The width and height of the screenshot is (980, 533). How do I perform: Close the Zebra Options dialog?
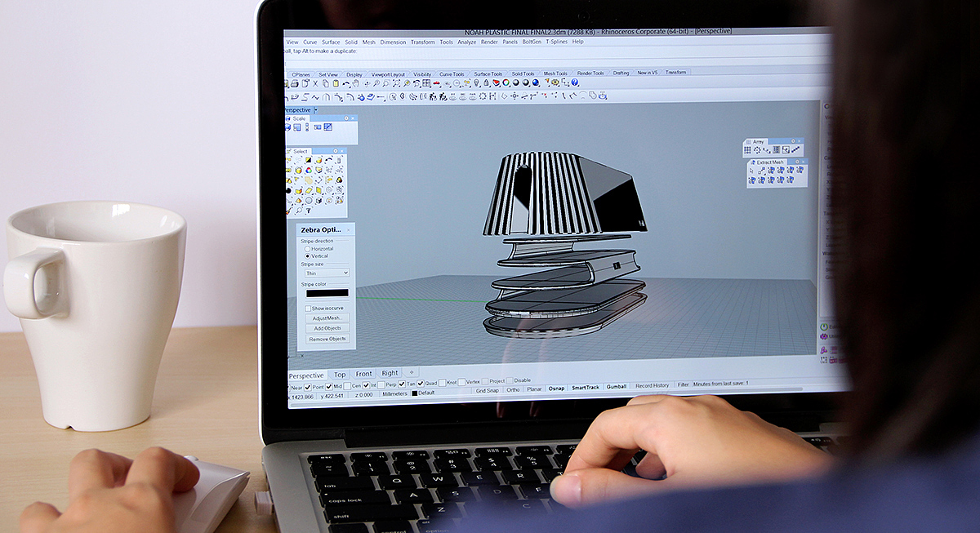[349, 230]
